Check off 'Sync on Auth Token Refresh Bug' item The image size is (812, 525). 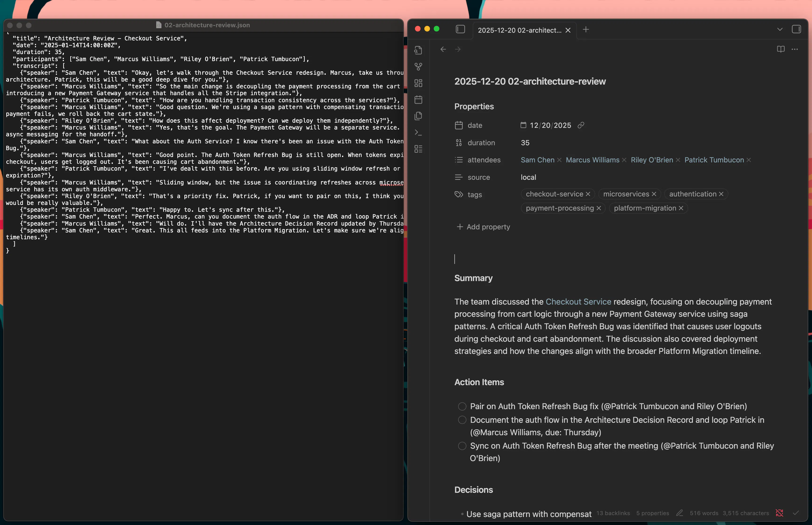(462, 446)
